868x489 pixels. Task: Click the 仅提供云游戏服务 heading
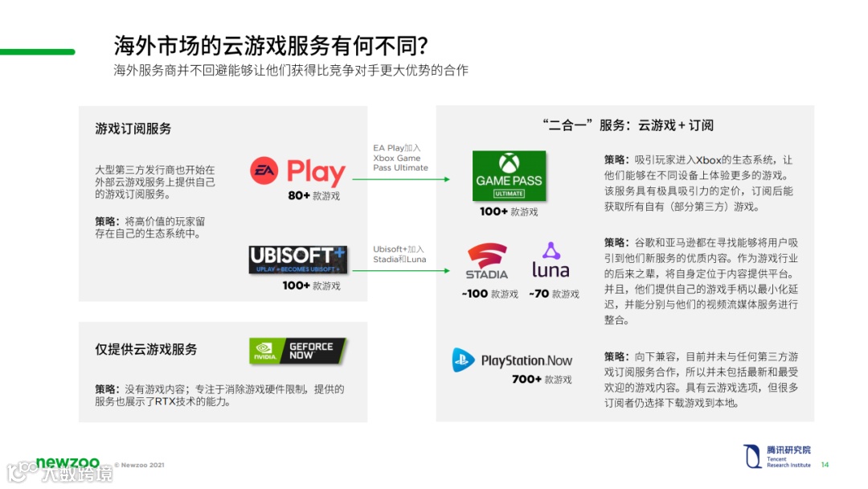(145, 349)
